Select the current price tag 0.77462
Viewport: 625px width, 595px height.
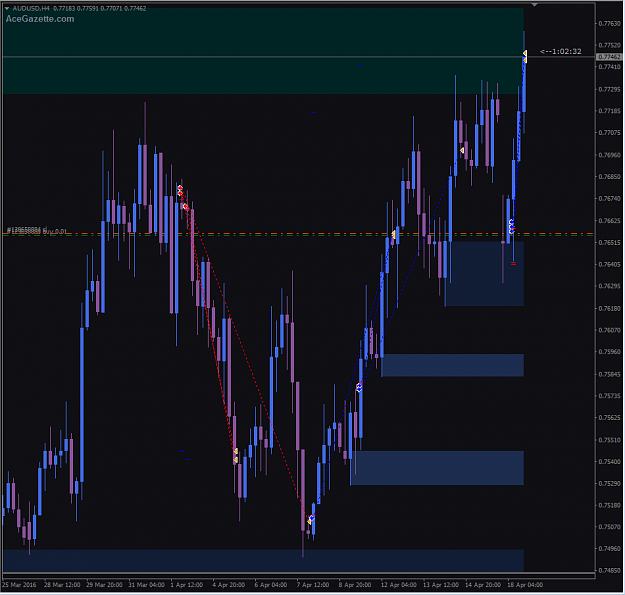609,57
